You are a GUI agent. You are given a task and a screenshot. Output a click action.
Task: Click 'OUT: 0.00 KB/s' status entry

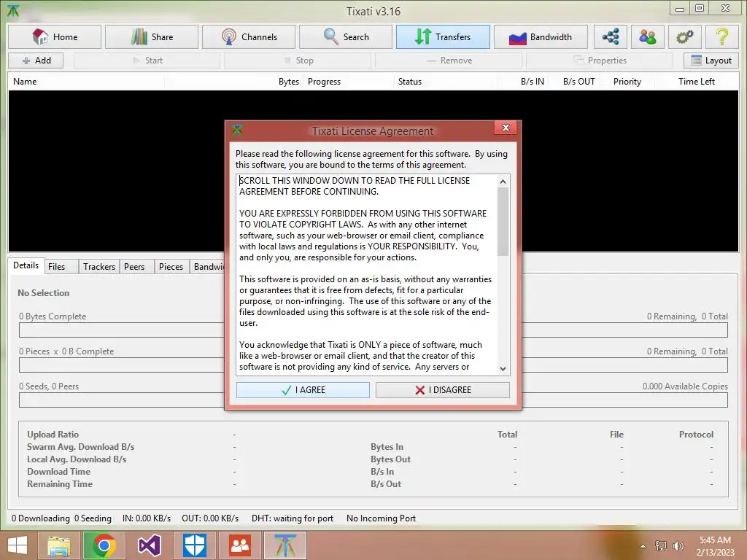[210, 518]
